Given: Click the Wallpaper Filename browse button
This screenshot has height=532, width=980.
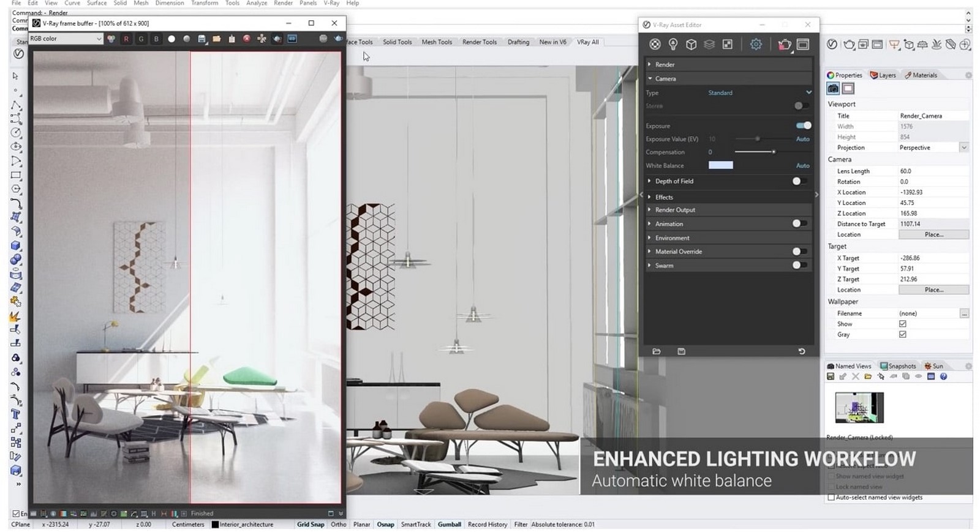Looking at the screenshot, I should [964, 313].
